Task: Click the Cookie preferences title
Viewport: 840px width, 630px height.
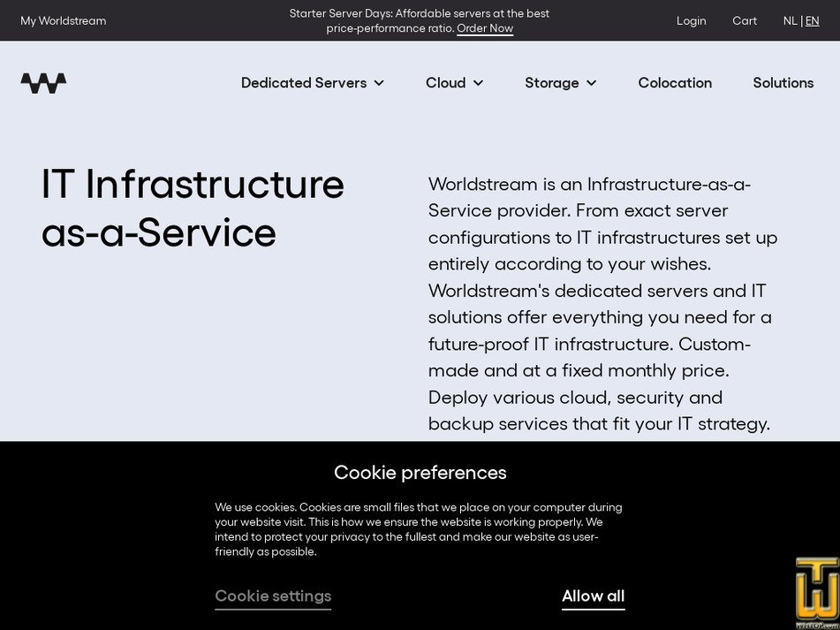Action: (420, 473)
